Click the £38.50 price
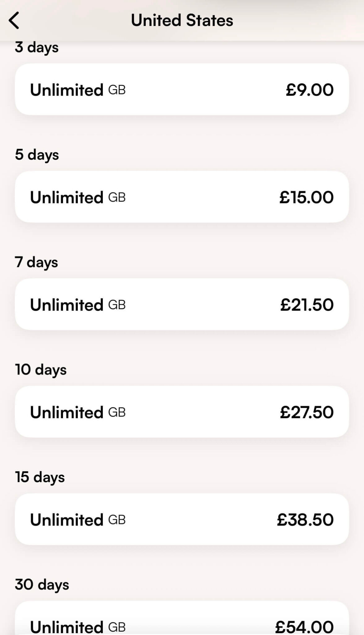The height and width of the screenshot is (635, 364). tap(305, 520)
